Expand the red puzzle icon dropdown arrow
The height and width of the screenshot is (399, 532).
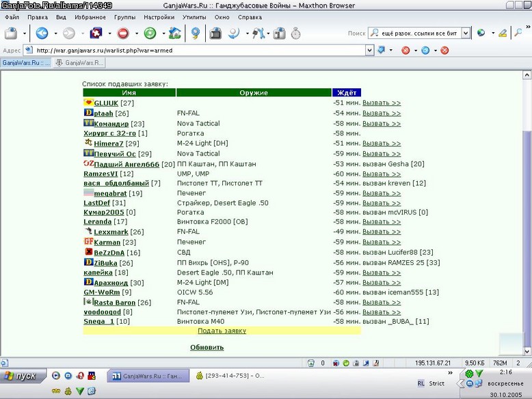[109, 33]
